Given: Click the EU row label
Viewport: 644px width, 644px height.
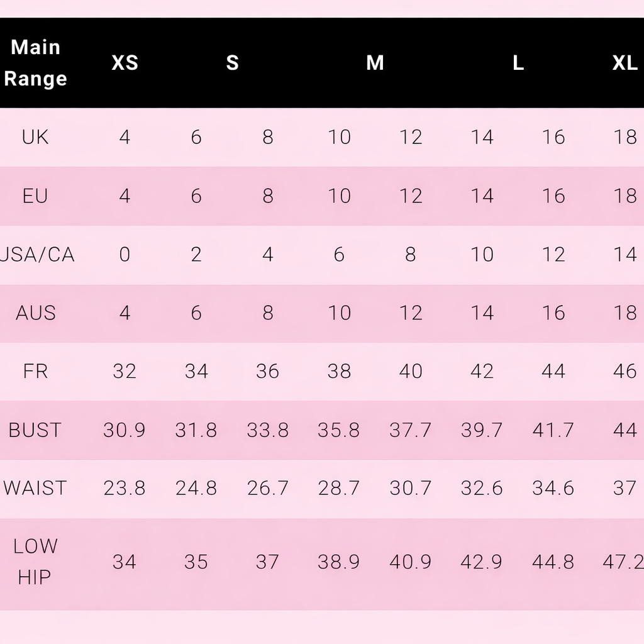Looking at the screenshot, I should point(35,196).
